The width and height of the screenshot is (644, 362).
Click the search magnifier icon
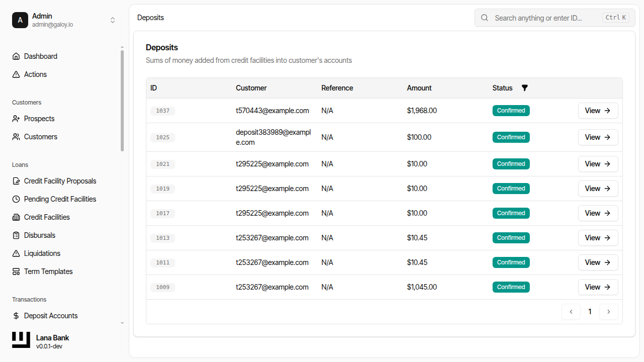484,18
